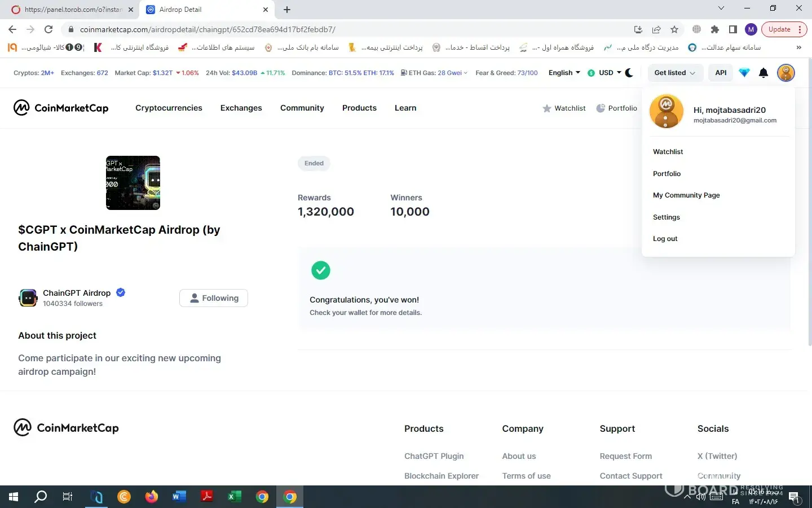Click the address bar URL field
This screenshot has width=812, height=508.
350,29
